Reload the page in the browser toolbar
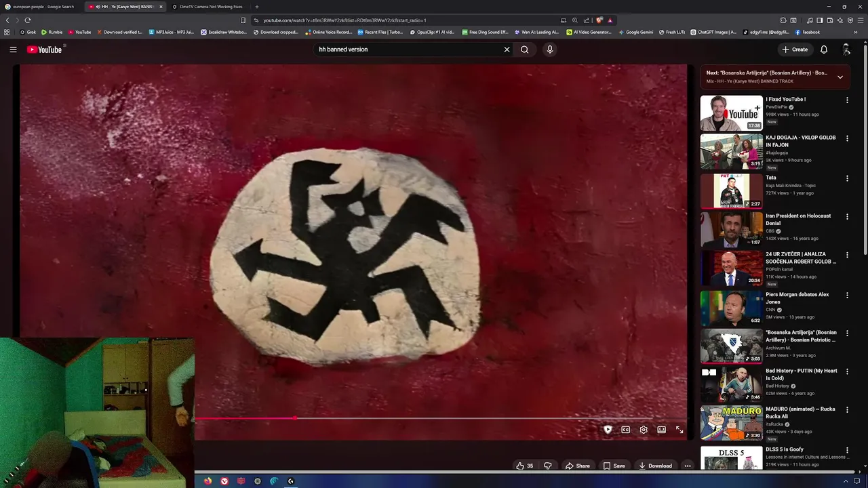 click(x=27, y=20)
